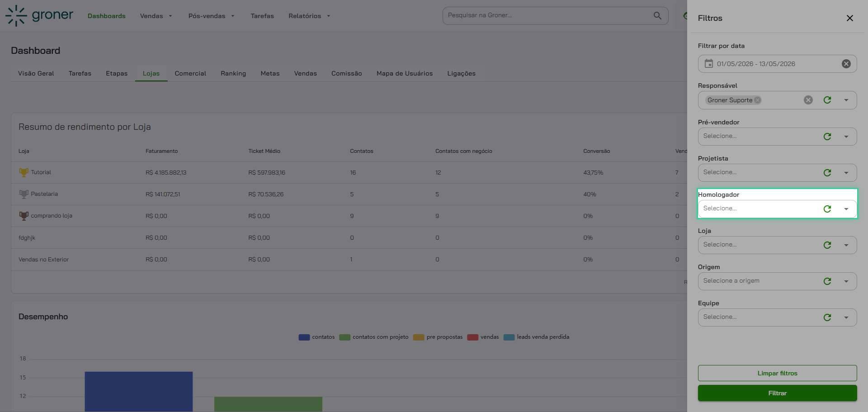Click the Limpar filtros button
The width and height of the screenshot is (868, 412).
777,373
